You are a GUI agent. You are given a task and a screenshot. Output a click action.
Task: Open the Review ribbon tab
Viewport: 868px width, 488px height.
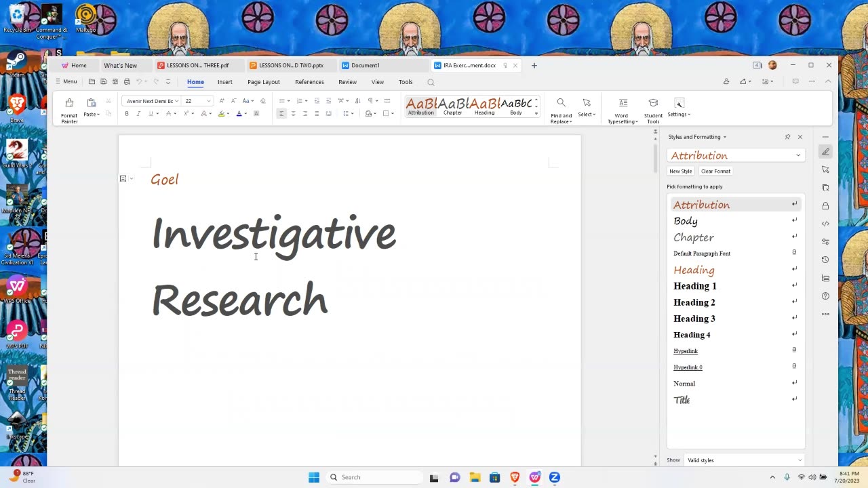click(x=347, y=82)
